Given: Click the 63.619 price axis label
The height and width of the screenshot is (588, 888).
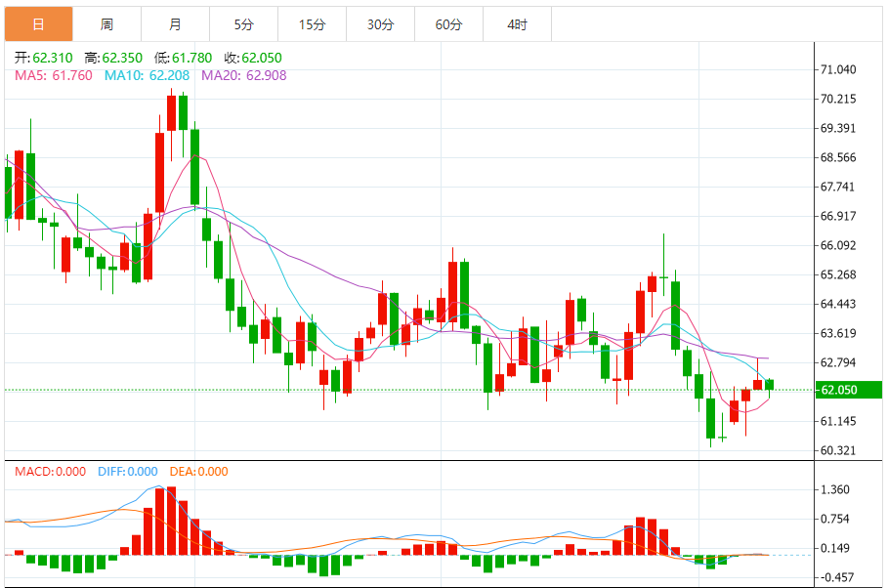Looking at the screenshot, I should pos(838,333).
